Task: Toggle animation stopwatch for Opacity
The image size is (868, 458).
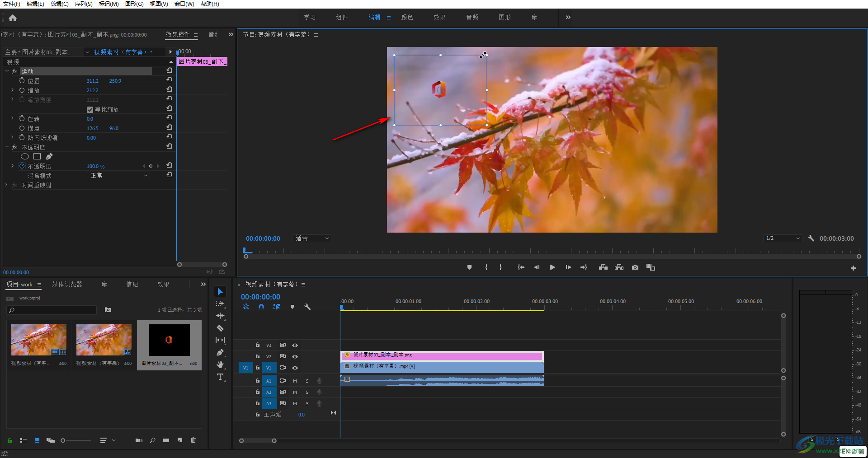Action: click(x=22, y=166)
